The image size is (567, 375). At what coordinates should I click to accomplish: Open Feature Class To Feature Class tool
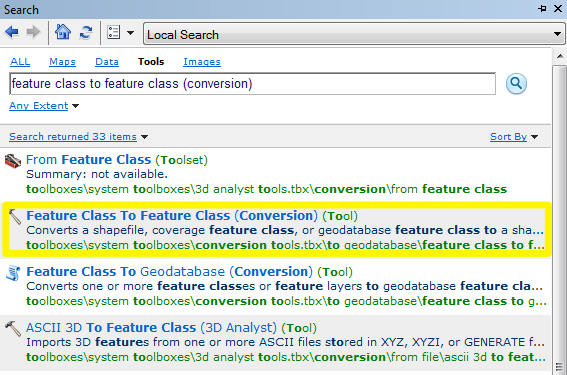tap(192, 216)
